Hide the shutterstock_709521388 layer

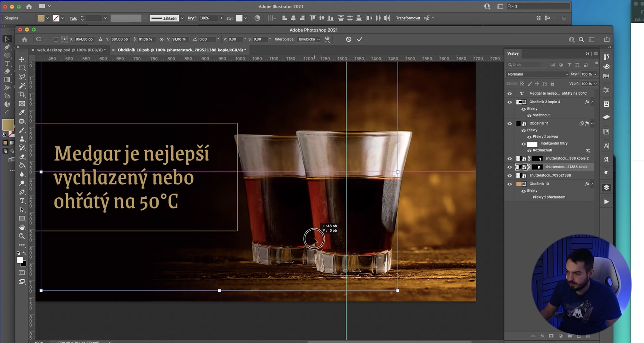click(x=509, y=176)
